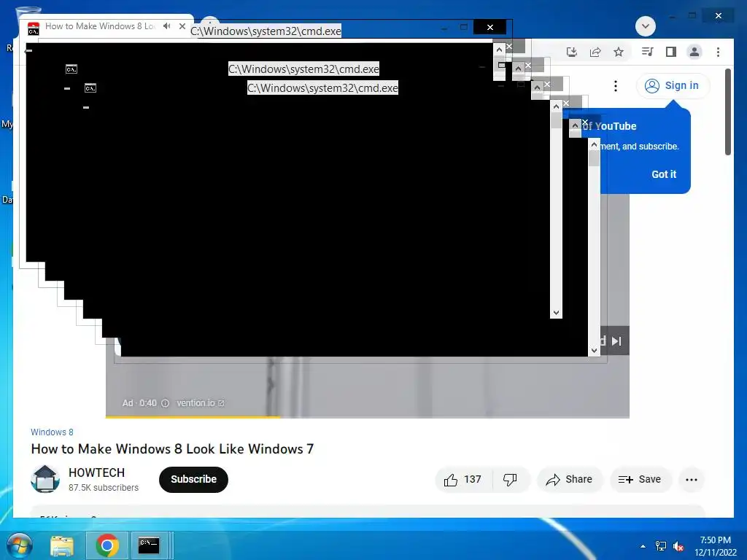This screenshot has height=560, width=747.
Task: Save video to playlist
Action: click(x=640, y=480)
